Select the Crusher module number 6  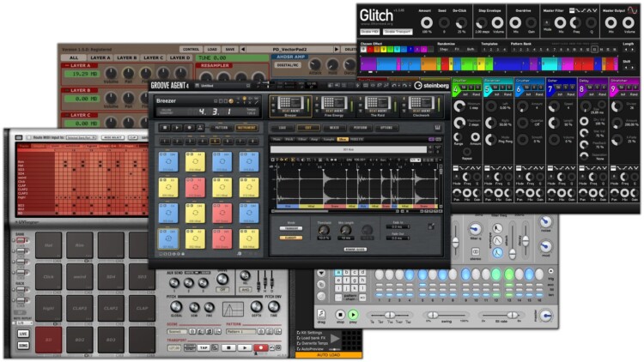coord(519,89)
